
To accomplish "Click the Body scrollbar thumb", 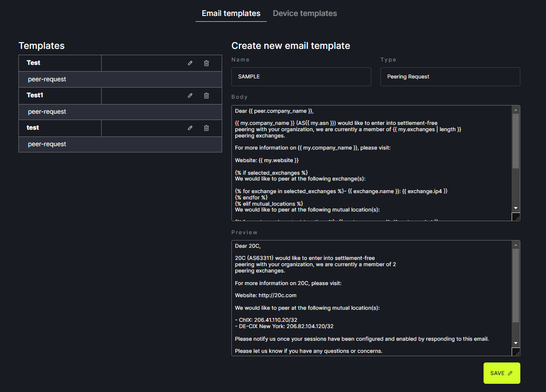I will [x=516, y=140].
